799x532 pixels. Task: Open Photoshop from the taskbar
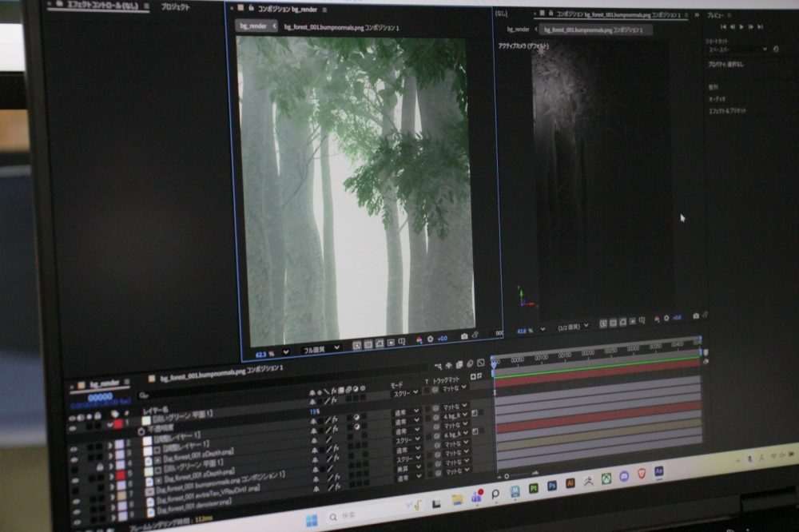pyautogui.click(x=552, y=486)
